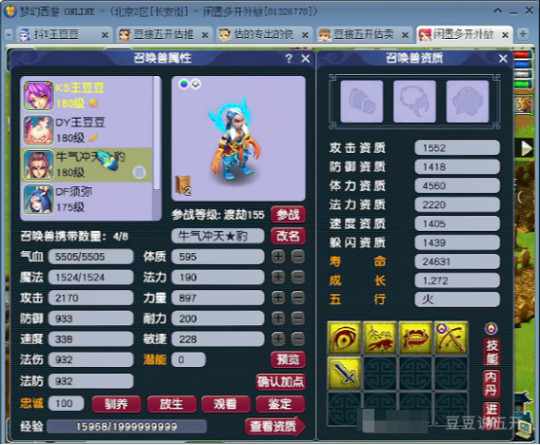Select the DF须弥 pet in list
540x445 pixels.
click(87, 200)
